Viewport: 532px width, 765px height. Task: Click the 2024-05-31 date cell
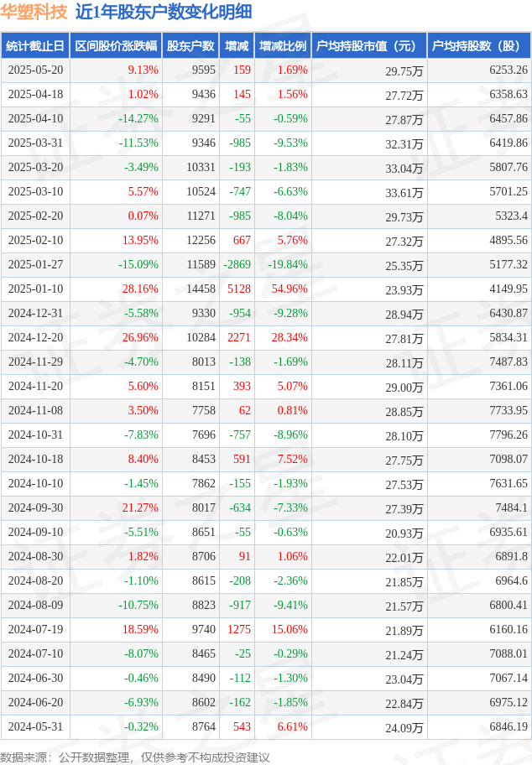coord(35,727)
